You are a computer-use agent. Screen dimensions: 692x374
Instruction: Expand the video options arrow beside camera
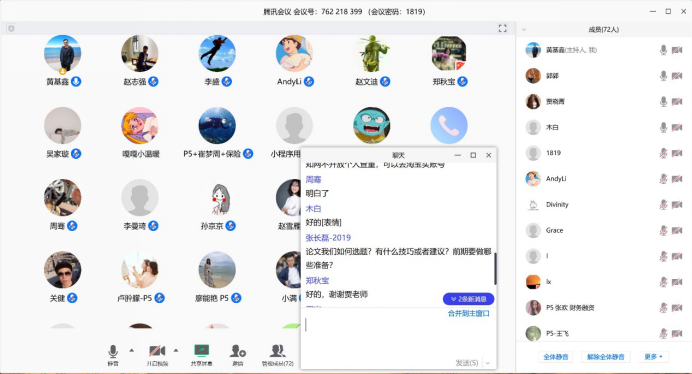(176, 351)
